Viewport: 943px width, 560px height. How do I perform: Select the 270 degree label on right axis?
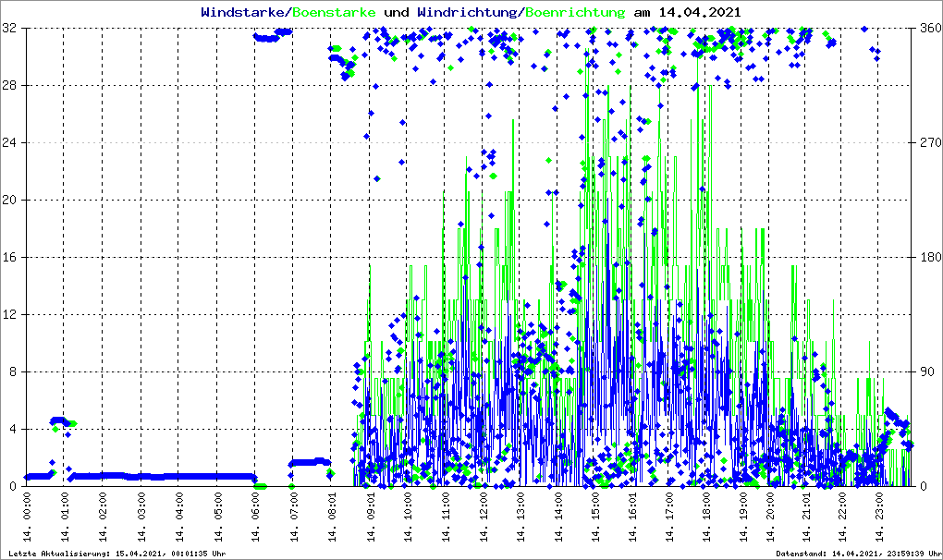pos(928,143)
